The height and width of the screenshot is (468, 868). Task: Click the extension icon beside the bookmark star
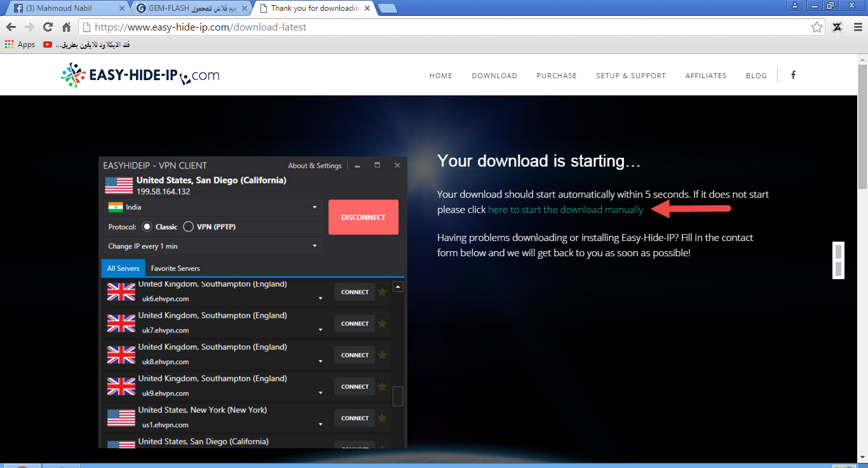837,27
